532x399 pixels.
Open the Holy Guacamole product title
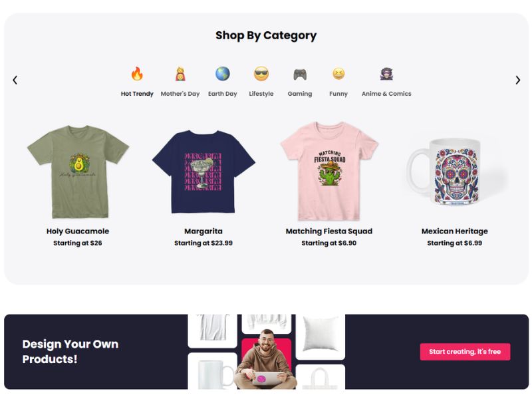click(x=78, y=231)
